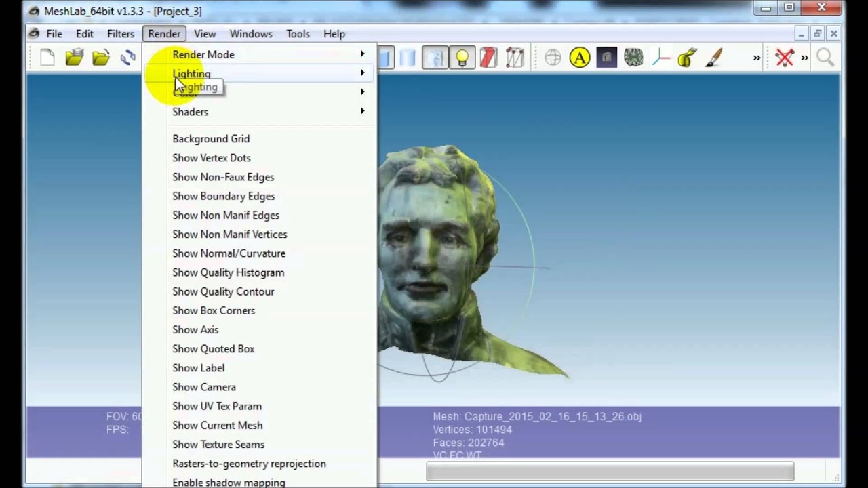Open the File menu
The image size is (868, 488).
[x=54, y=33]
